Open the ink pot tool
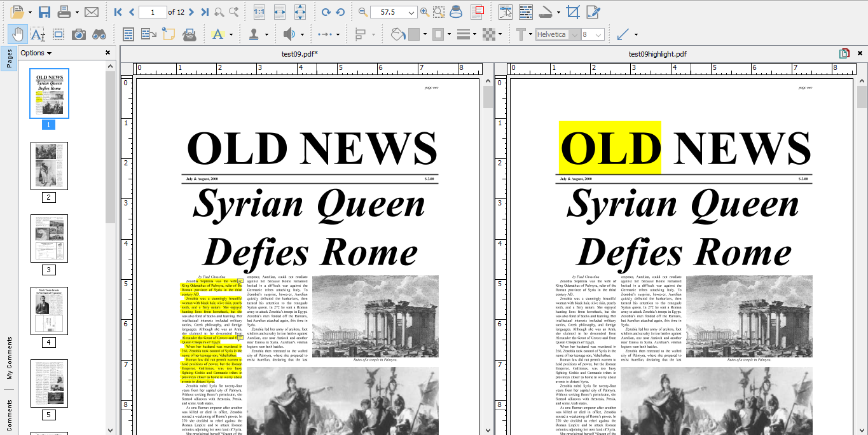868x435 pixels. pos(456,12)
